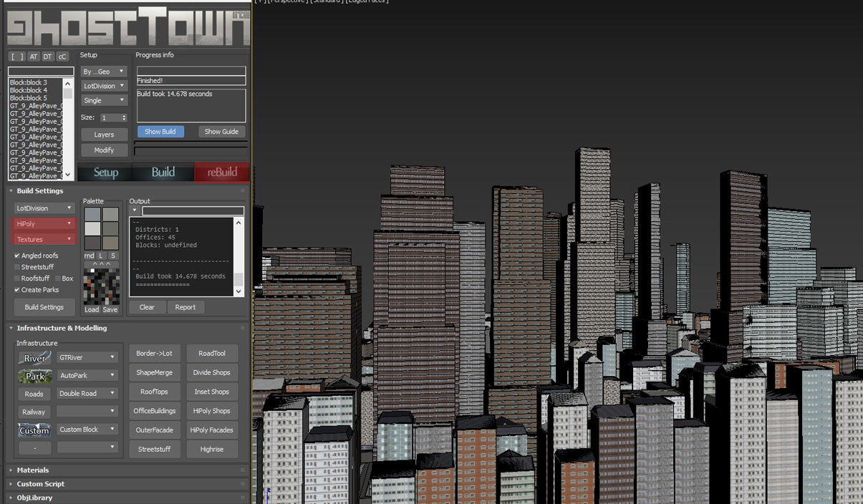Click the rnd palette randomize button
863x504 pixels.
coord(89,256)
